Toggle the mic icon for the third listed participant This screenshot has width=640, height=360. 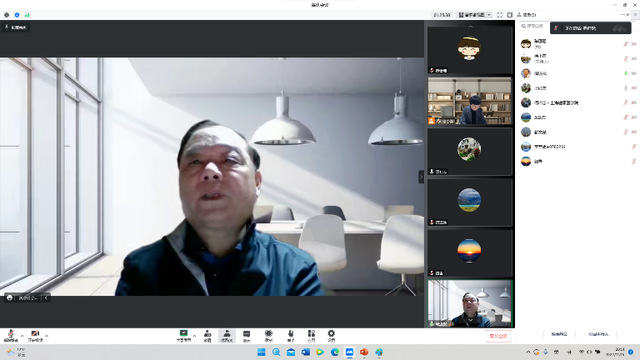pos(626,73)
